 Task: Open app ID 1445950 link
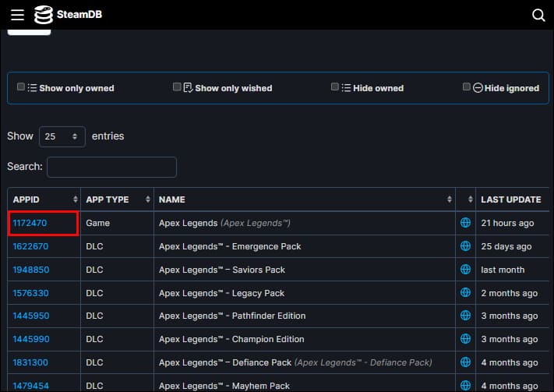tap(31, 316)
